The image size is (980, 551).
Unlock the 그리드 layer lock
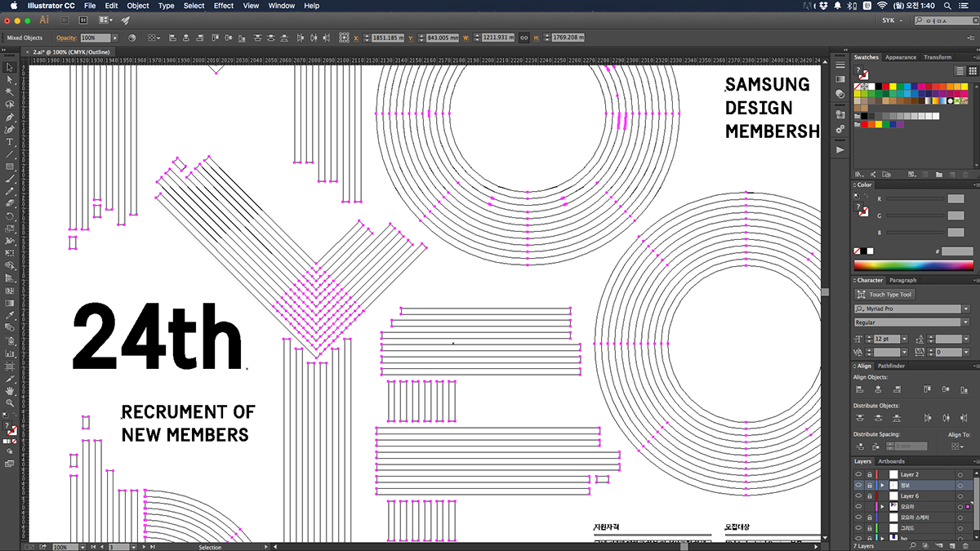point(869,527)
